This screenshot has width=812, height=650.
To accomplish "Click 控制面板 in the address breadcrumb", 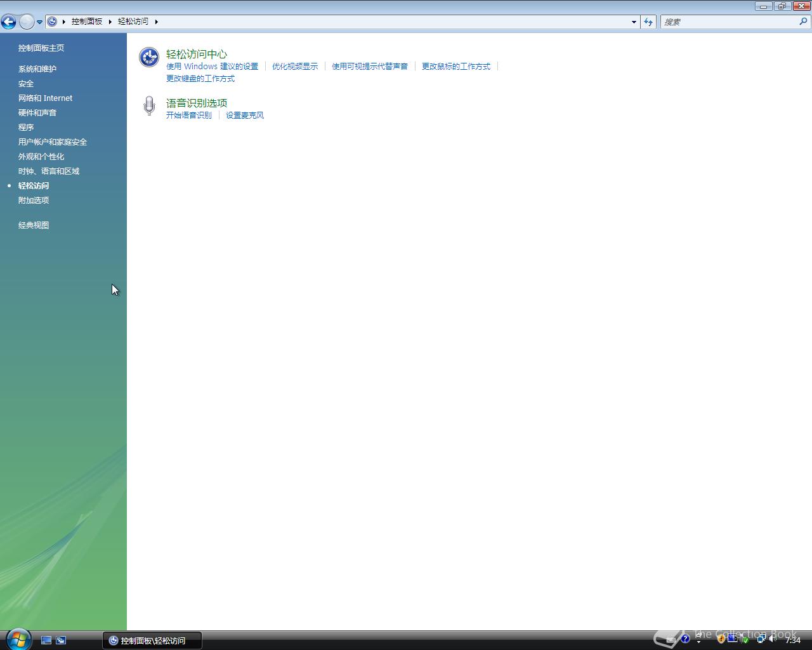I will pyautogui.click(x=87, y=22).
